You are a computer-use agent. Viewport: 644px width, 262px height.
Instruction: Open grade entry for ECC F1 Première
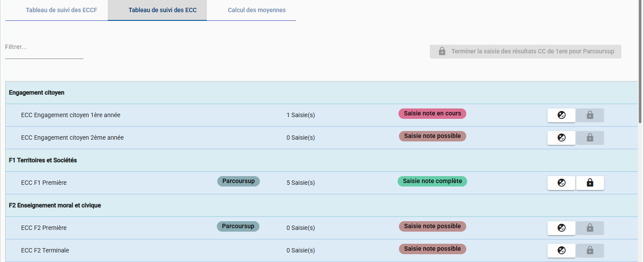click(561, 183)
